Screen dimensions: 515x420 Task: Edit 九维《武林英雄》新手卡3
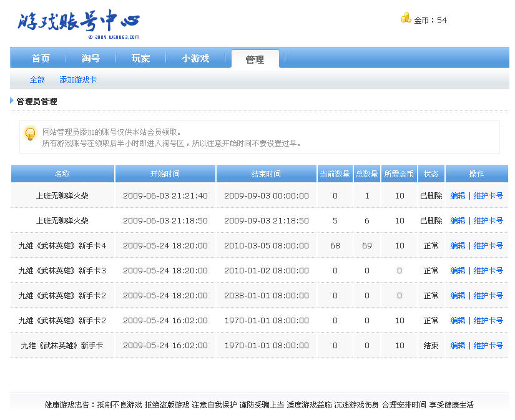[x=458, y=271]
